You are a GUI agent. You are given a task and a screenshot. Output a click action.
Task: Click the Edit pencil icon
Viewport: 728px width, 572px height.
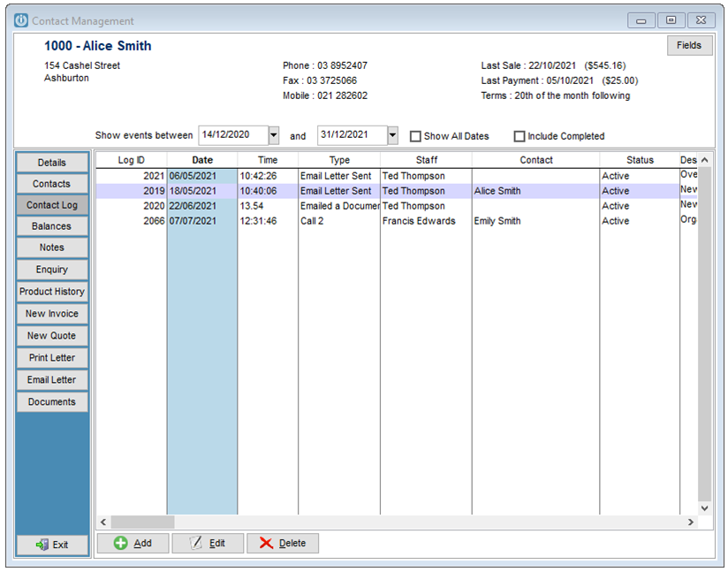point(197,543)
